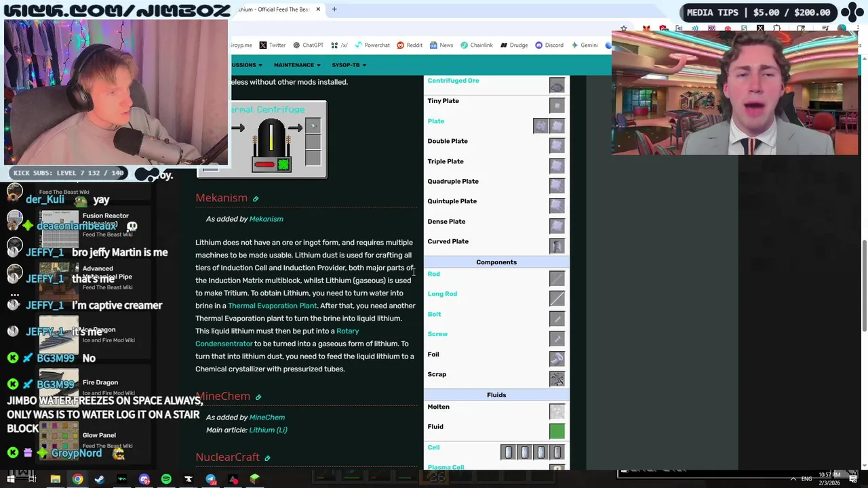868x488 pixels.
Task: Open Telegram from the taskbar
Action: (x=211, y=479)
